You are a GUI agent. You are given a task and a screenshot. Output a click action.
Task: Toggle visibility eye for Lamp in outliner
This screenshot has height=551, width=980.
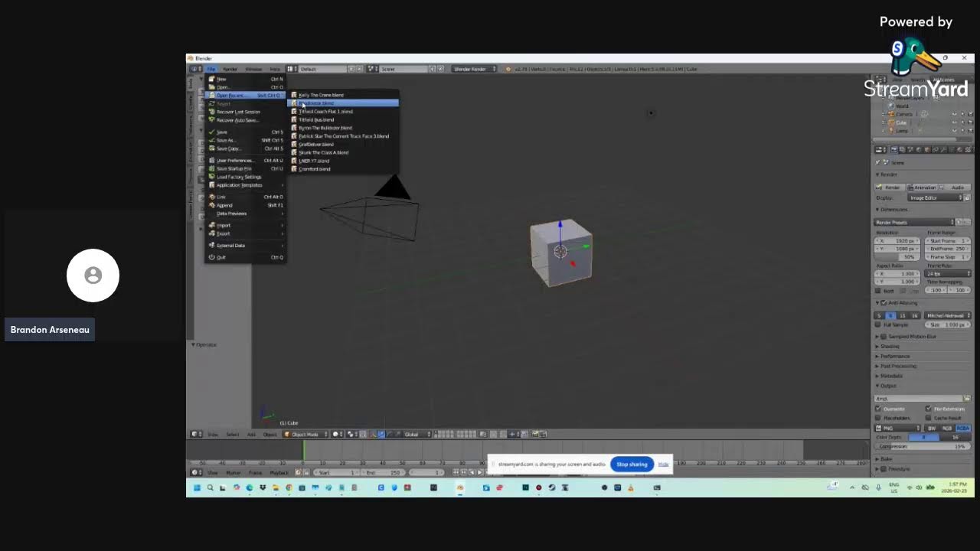954,131
